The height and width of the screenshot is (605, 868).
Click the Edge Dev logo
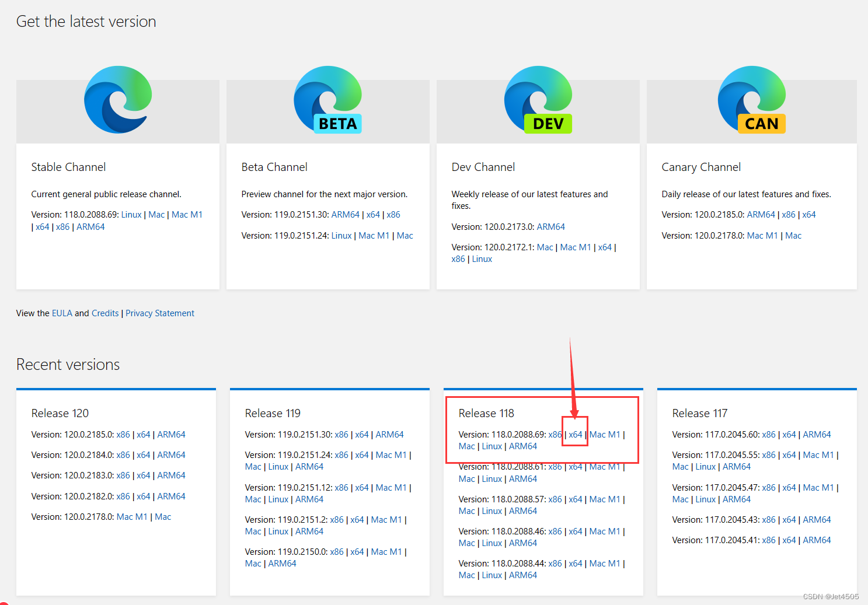538,99
